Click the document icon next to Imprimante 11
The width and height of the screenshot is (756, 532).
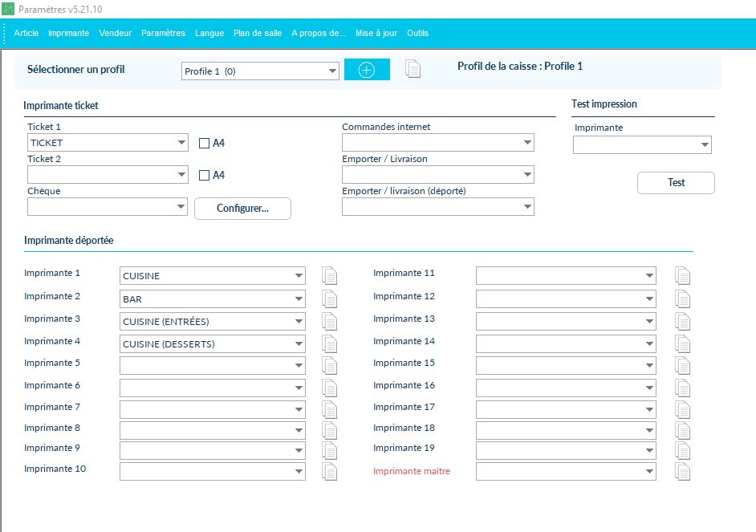click(682, 276)
